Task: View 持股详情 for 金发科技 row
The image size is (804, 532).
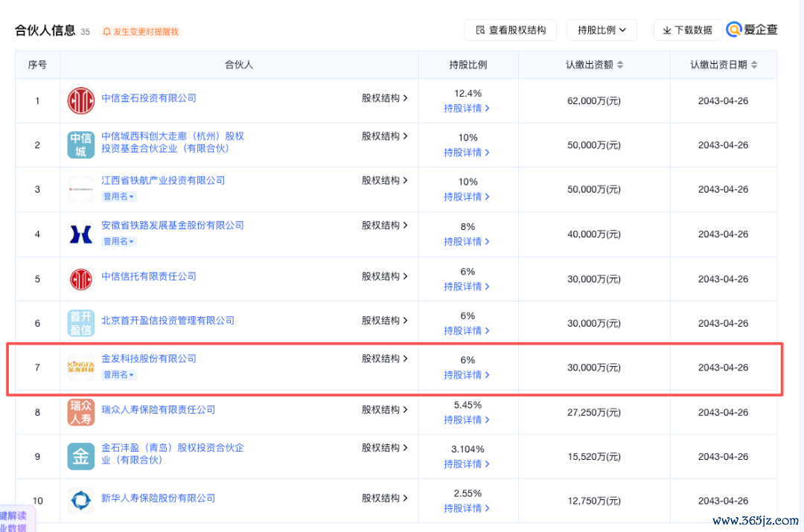Action: [x=467, y=375]
